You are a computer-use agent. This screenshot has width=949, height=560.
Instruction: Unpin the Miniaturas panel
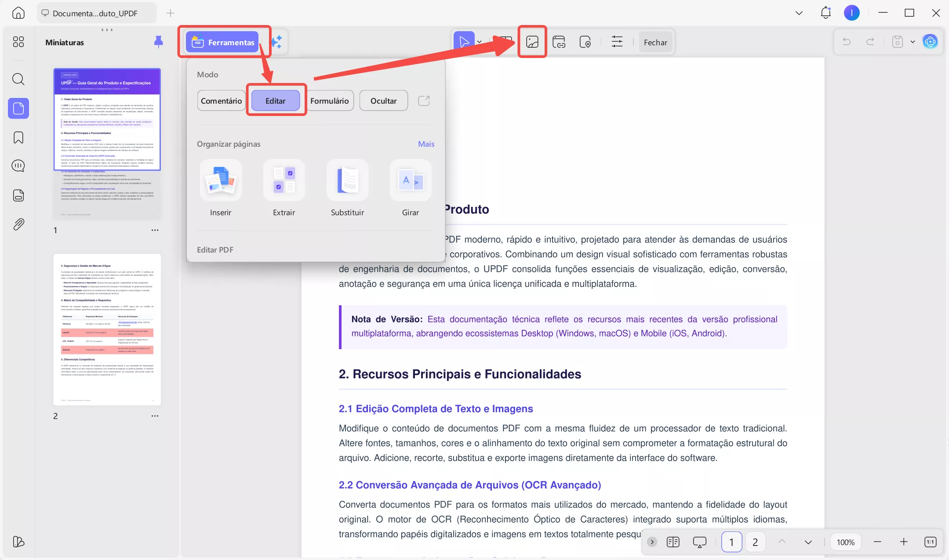click(159, 42)
